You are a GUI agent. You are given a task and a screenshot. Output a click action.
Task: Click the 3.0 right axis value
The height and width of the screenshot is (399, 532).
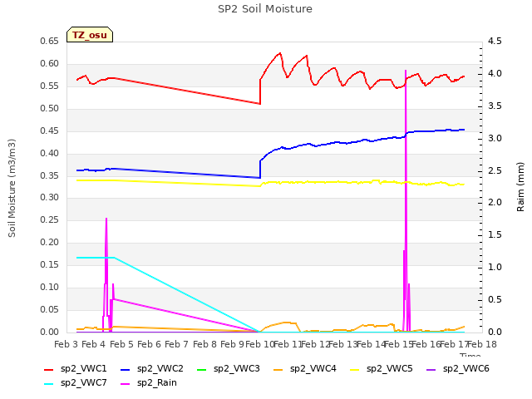495,139
